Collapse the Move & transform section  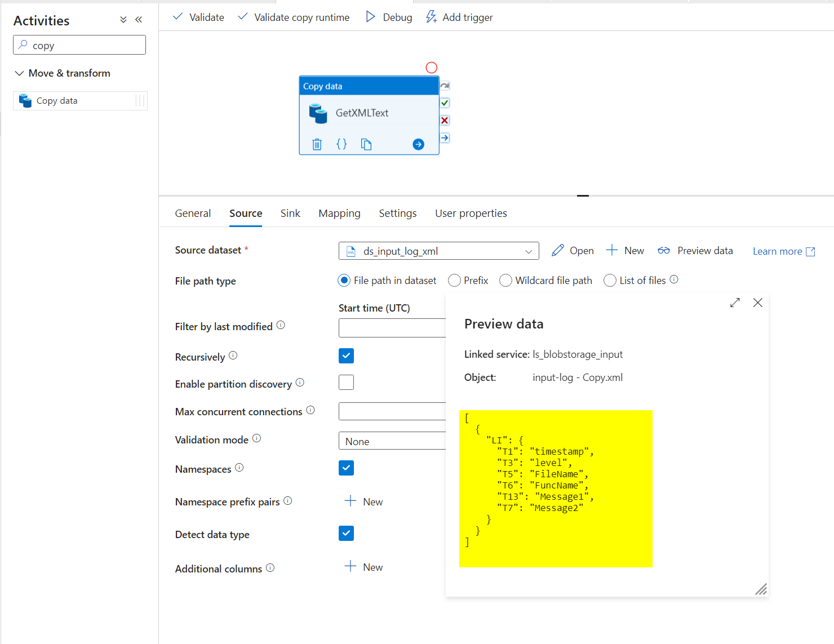click(19, 73)
